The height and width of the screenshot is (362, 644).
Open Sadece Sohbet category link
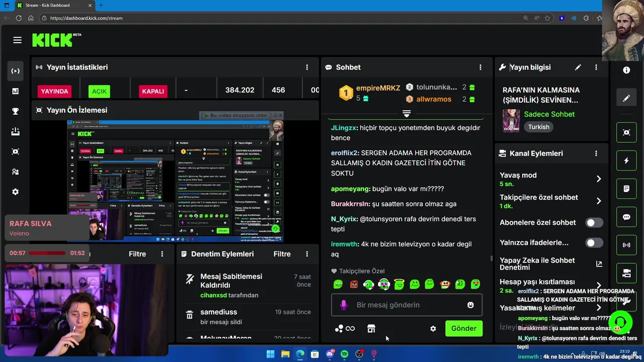tap(549, 114)
